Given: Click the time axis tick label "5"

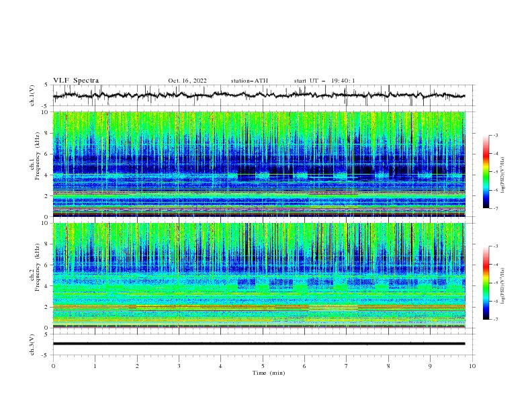Looking at the screenshot, I should 263,366.
